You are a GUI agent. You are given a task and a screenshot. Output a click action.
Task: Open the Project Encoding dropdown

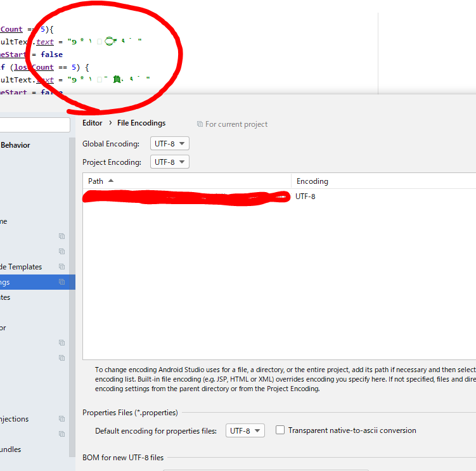pyautogui.click(x=169, y=162)
